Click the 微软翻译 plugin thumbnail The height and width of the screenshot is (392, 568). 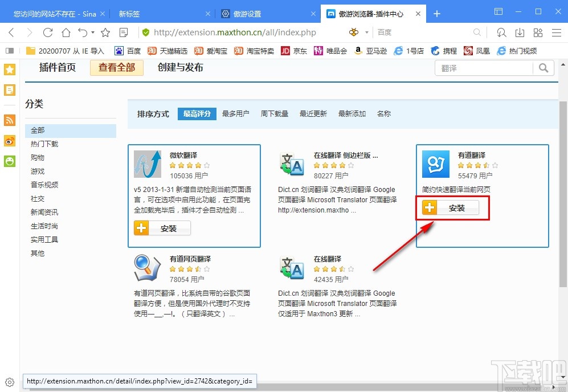148,164
